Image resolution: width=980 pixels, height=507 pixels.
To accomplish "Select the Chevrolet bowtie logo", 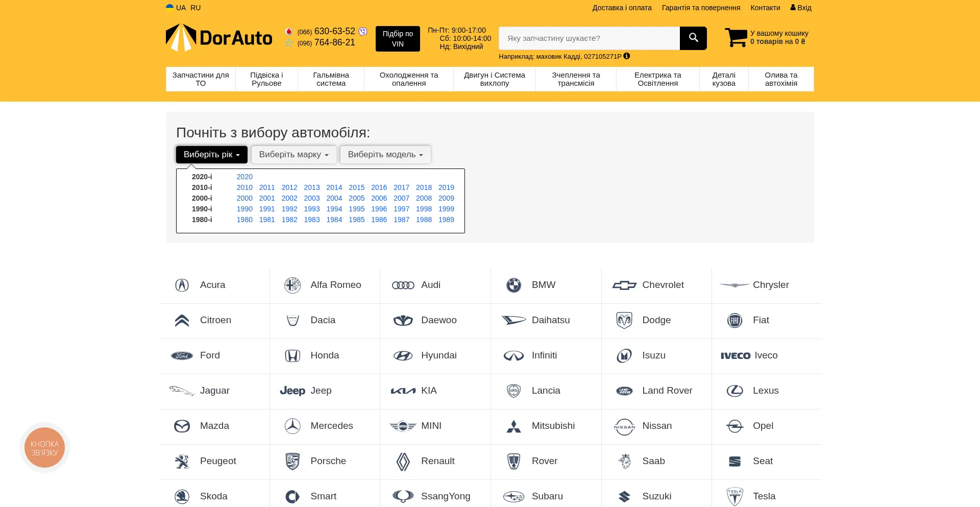I will [624, 285].
